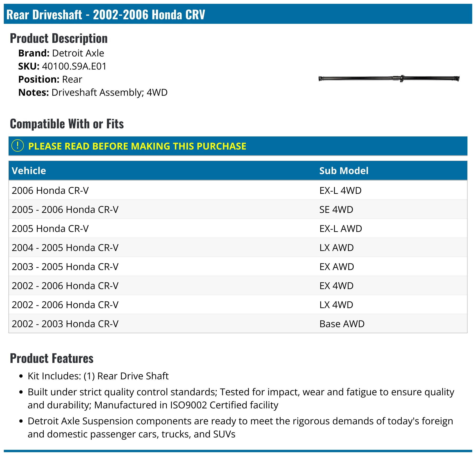This screenshot has height=456, width=476.
Task: Click the Built under strict quality bullet
Action: pos(241,398)
